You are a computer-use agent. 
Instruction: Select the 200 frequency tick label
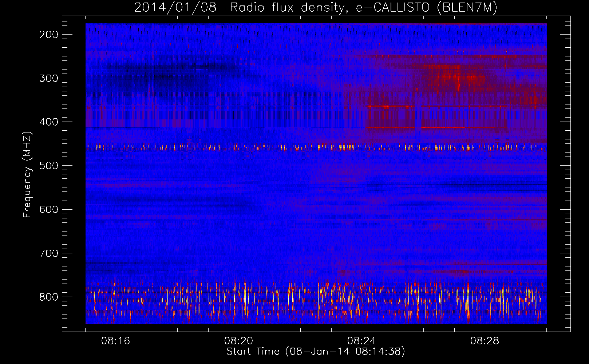pyautogui.click(x=49, y=35)
